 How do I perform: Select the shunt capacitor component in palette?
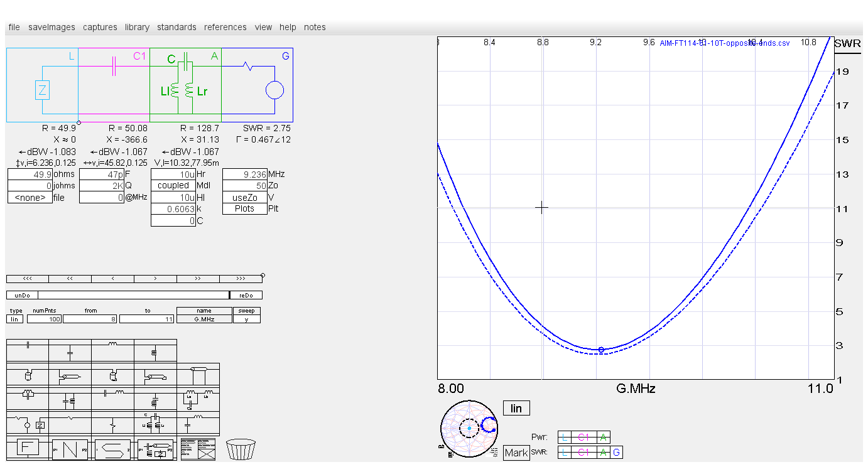[x=70, y=350]
